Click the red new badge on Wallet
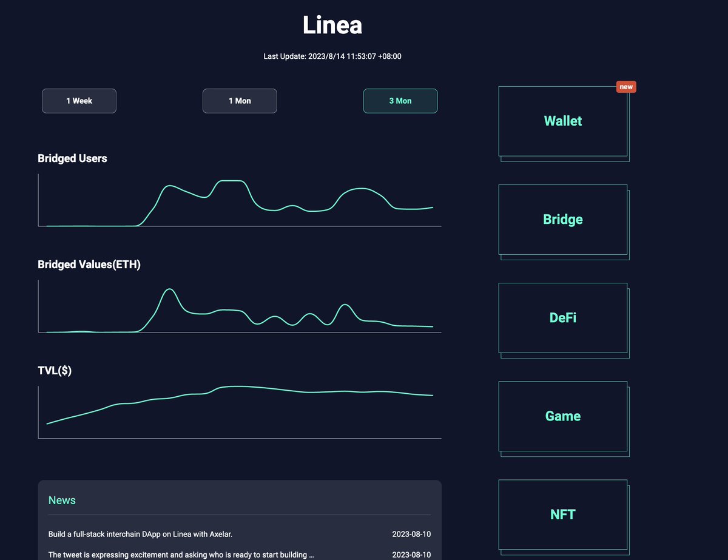The height and width of the screenshot is (560, 728). coord(626,87)
